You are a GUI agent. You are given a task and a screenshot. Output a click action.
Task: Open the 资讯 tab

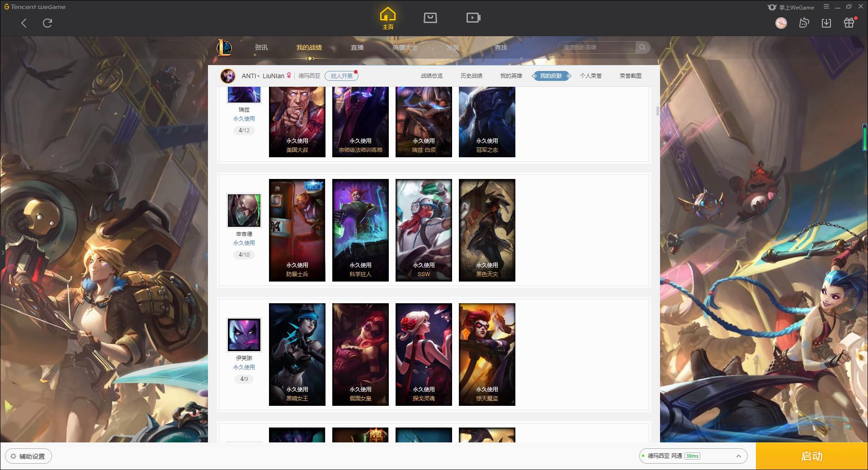coord(261,47)
